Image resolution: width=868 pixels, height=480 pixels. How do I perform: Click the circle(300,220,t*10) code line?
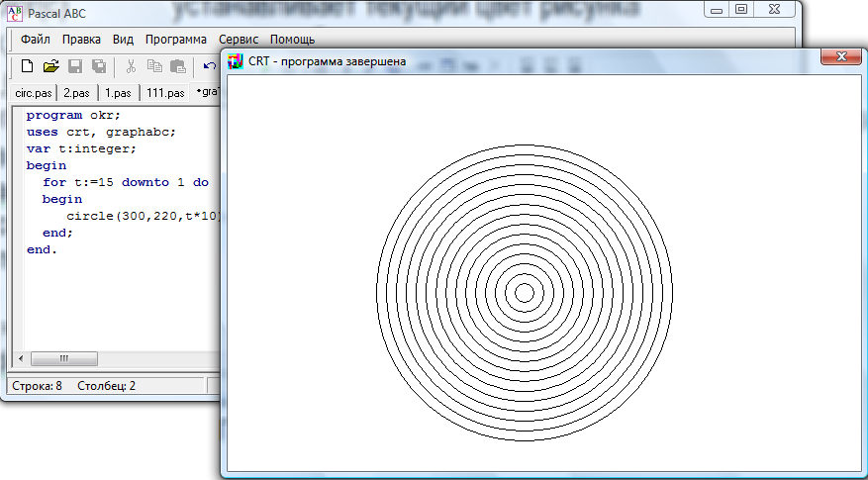[144, 216]
